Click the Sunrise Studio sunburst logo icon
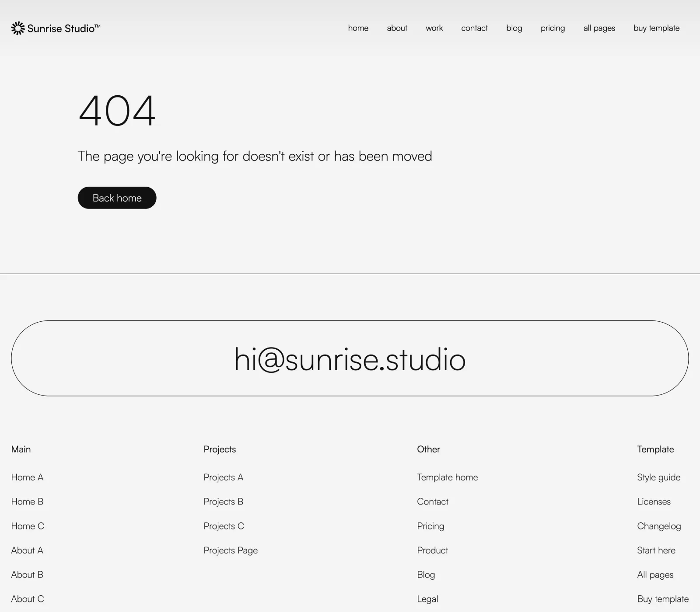Image resolution: width=700 pixels, height=612 pixels. 18,28
